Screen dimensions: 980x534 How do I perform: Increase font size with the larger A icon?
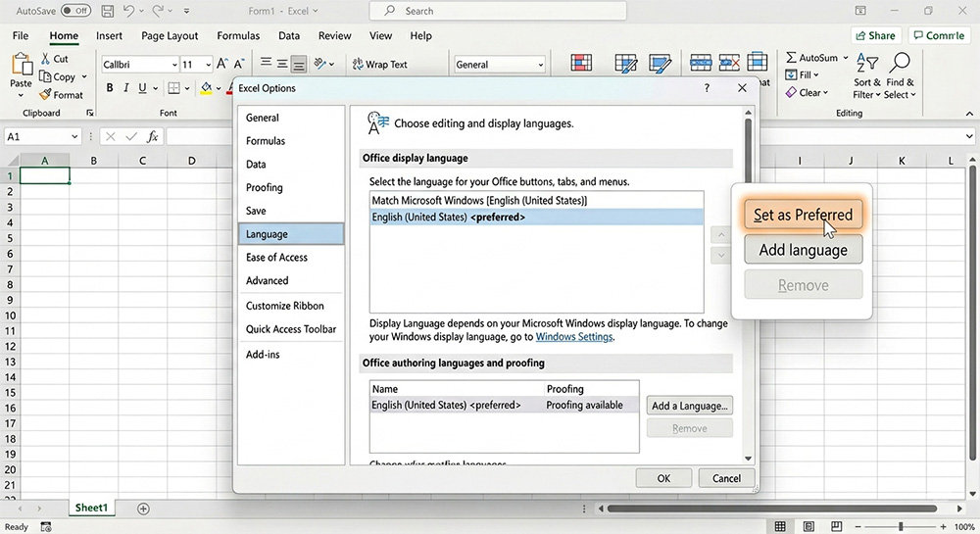(x=221, y=64)
